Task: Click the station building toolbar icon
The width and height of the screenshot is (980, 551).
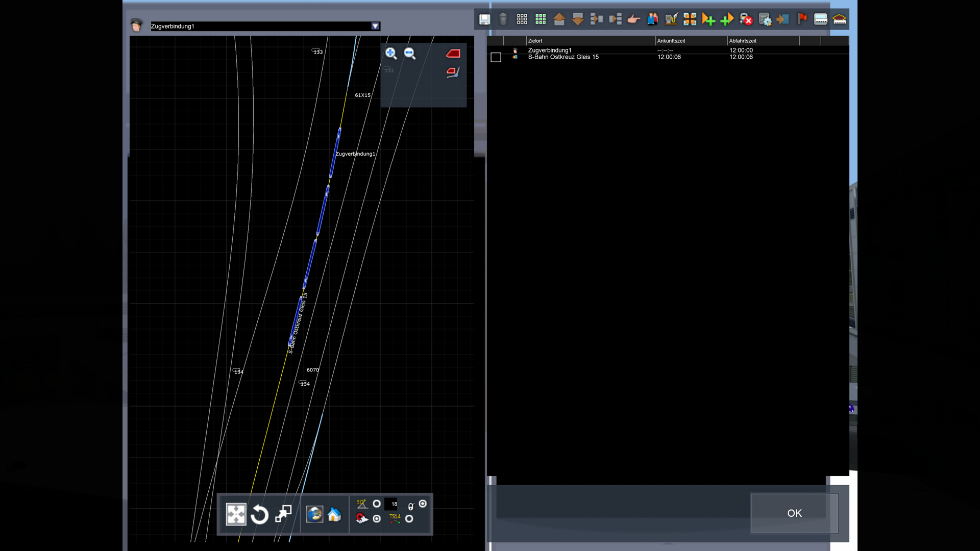Action: (839, 19)
